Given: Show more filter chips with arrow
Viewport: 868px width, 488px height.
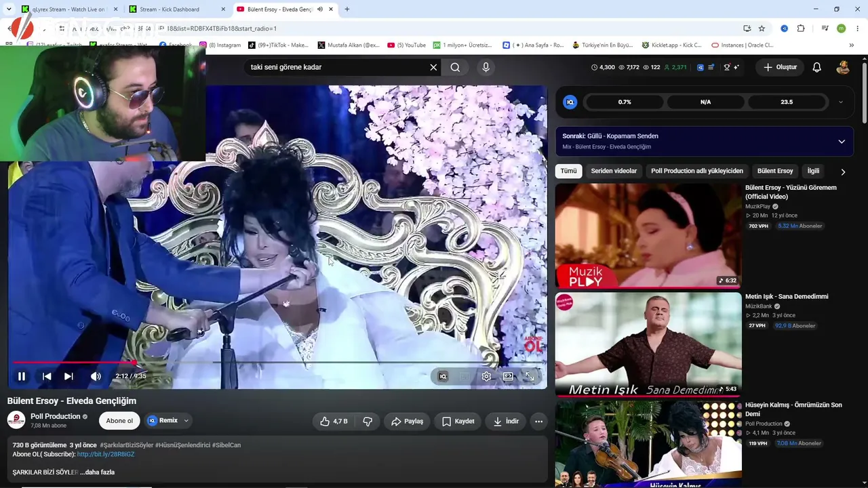Looking at the screenshot, I should pyautogui.click(x=843, y=171).
